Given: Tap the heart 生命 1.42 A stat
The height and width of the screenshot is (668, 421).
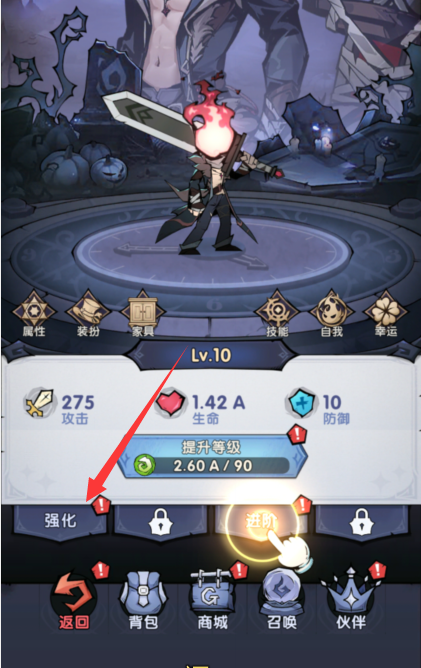Looking at the screenshot, I should (x=200, y=407).
